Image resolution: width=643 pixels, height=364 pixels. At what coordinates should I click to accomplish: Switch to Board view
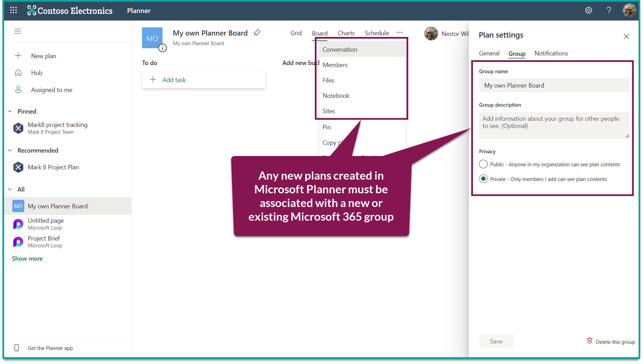(x=320, y=33)
